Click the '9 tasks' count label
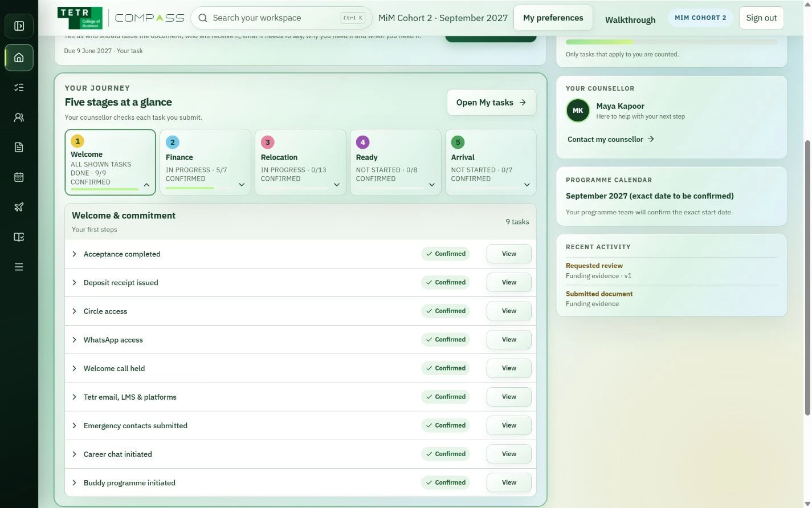Image resolution: width=812 pixels, height=508 pixels. pyautogui.click(x=517, y=222)
